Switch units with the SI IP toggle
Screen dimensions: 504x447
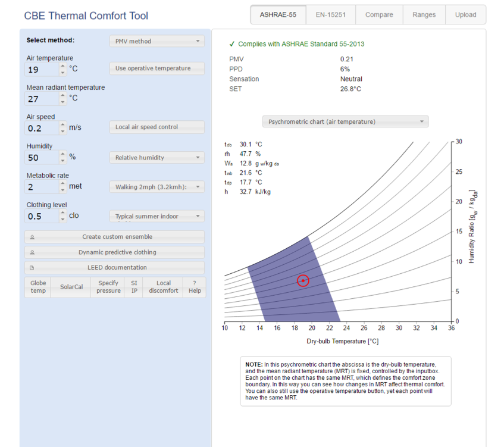click(134, 287)
